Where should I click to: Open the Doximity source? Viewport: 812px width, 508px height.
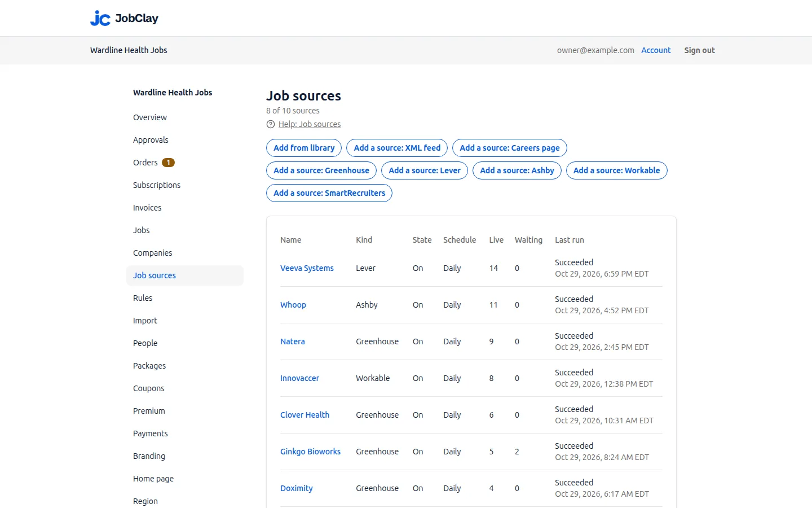click(297, 488)
